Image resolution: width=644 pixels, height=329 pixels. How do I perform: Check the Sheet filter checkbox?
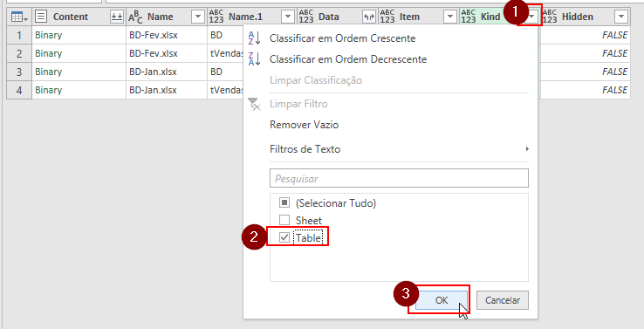(x=284, y=220)
